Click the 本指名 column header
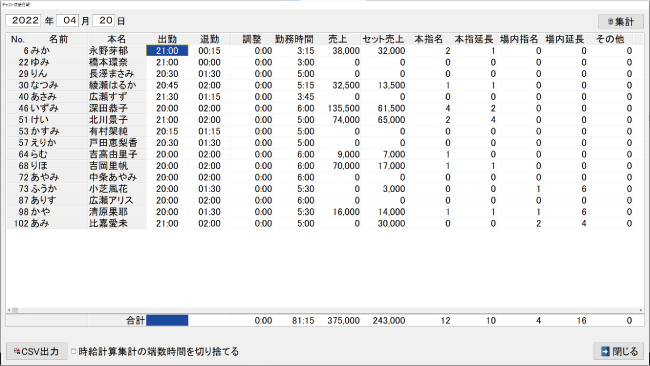The image size is (650, 366). click(x=428, y=39)
